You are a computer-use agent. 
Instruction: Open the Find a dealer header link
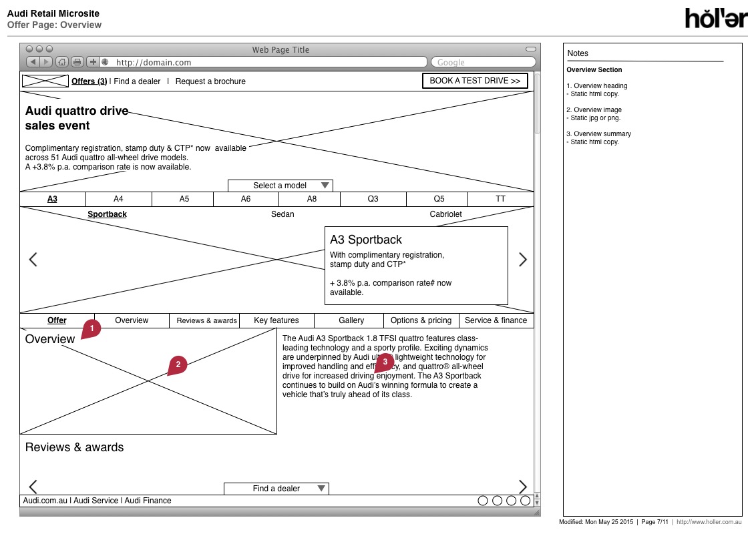point(137,81)
